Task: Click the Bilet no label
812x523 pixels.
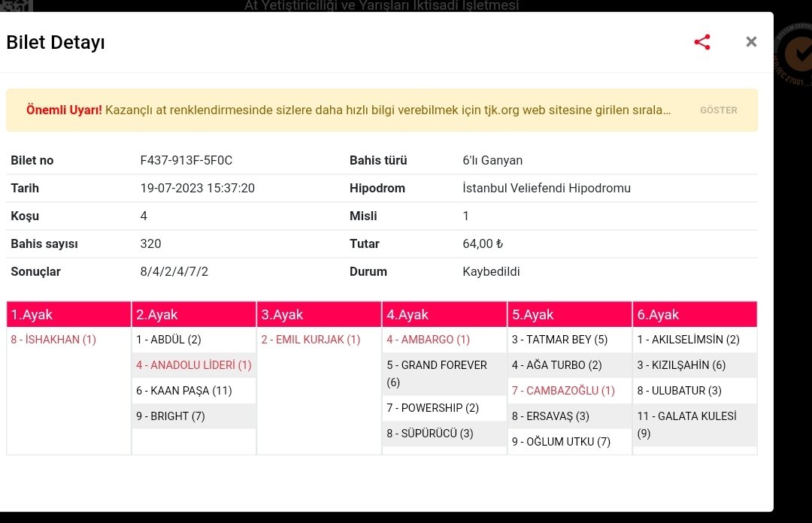Action: (32, 161)
